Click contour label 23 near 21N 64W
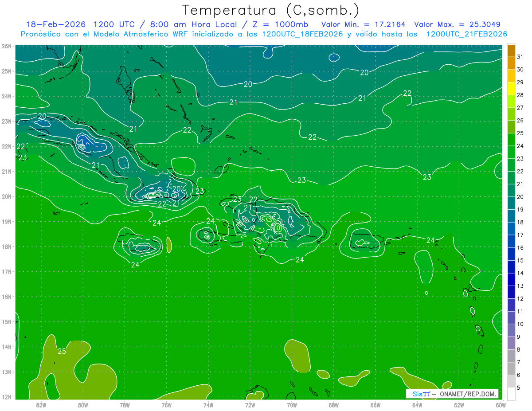The height and width of the screenshot is (411, 532). 427,177
